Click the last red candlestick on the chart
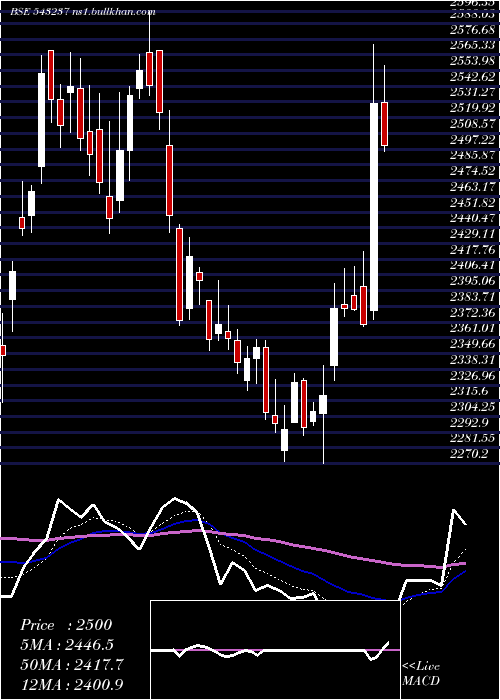The width and height of the screenshot is (500, 700). tap(384, 124)
